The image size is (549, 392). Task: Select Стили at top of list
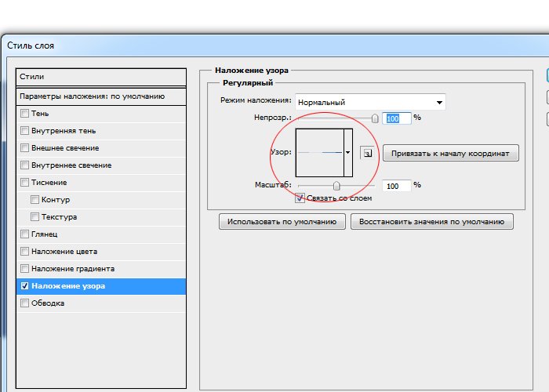(x=101, y=77)
